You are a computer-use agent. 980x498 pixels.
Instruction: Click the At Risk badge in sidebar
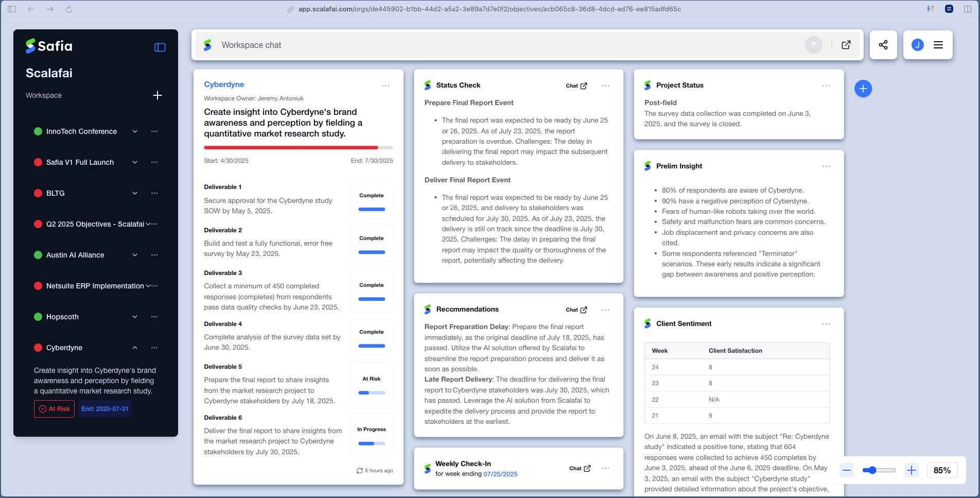pyautogui.click(x=54, y=409)
